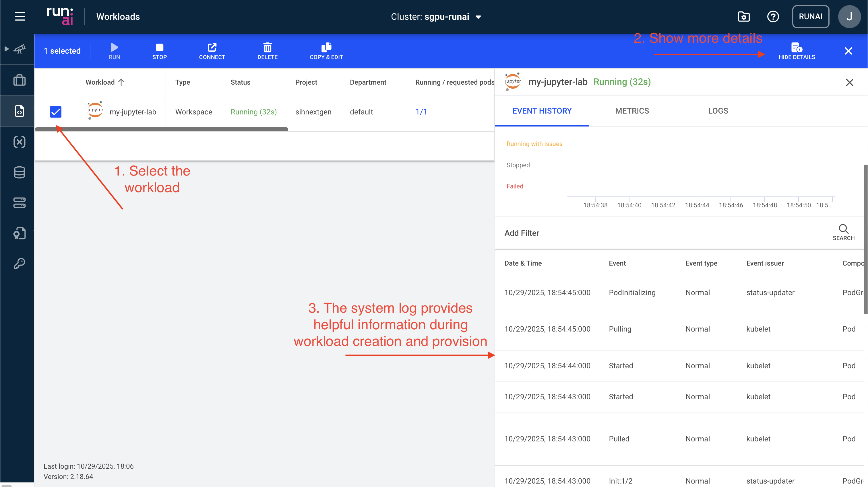Open the templates icon in the sidebar
Viewport: 868px width, 487px height.
tap(19, 233)
